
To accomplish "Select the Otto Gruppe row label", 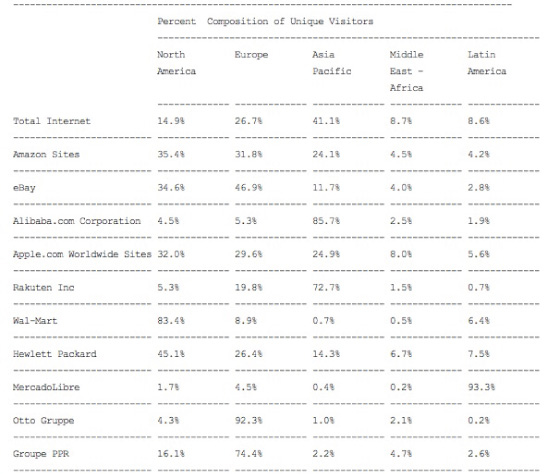I will point(43,421).
